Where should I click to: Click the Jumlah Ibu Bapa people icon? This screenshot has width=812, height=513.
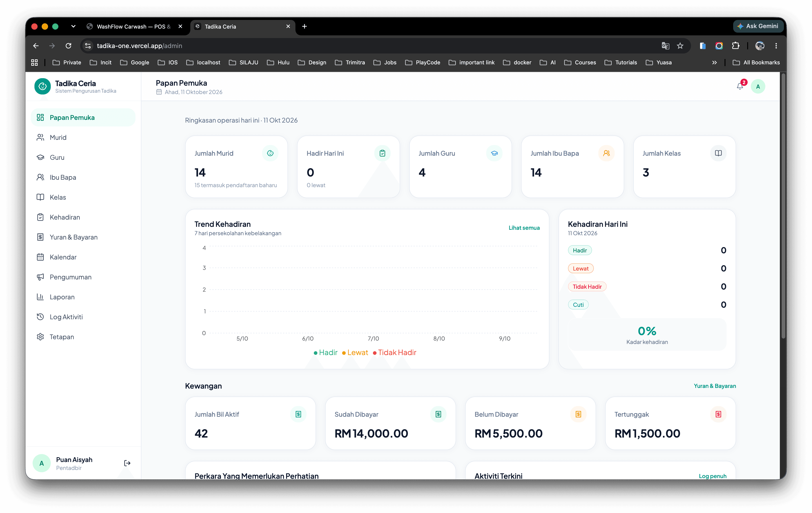606,153
